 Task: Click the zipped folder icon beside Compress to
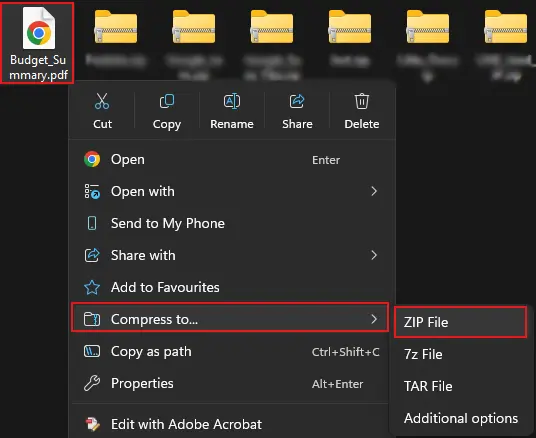92,319
